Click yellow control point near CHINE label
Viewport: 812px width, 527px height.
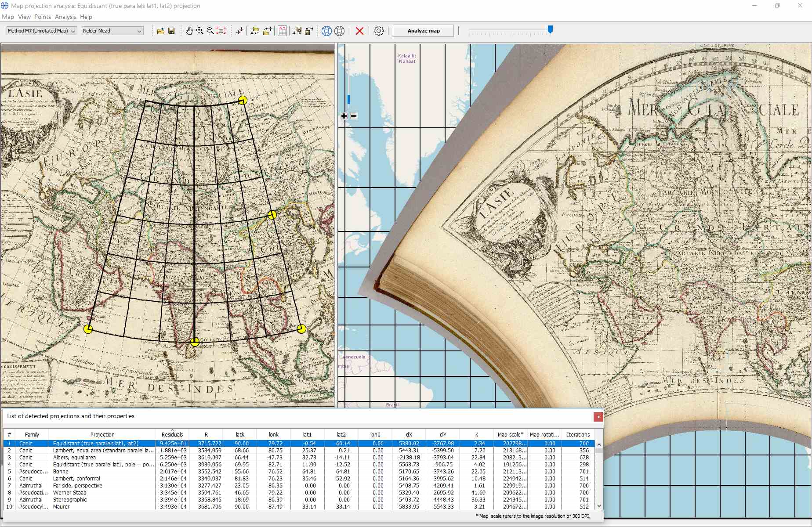pyautogui.click(x=272, y=215)
